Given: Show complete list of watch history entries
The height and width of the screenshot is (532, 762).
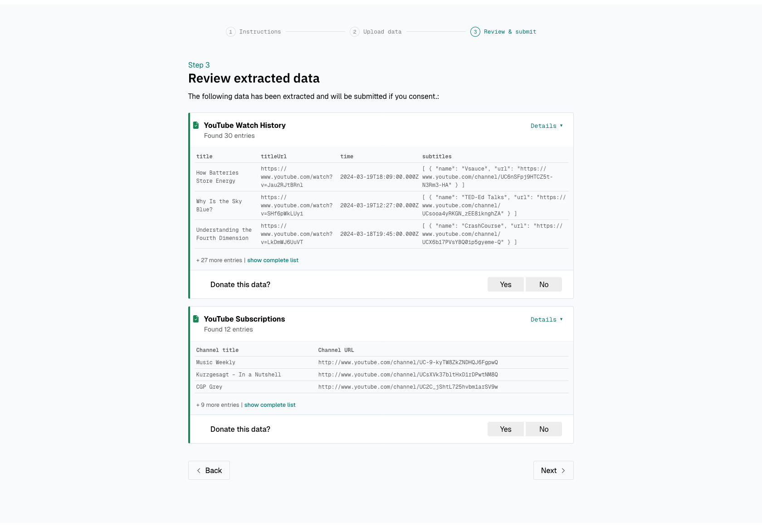Looking at the screenshot, I should (x=273, y=260).
